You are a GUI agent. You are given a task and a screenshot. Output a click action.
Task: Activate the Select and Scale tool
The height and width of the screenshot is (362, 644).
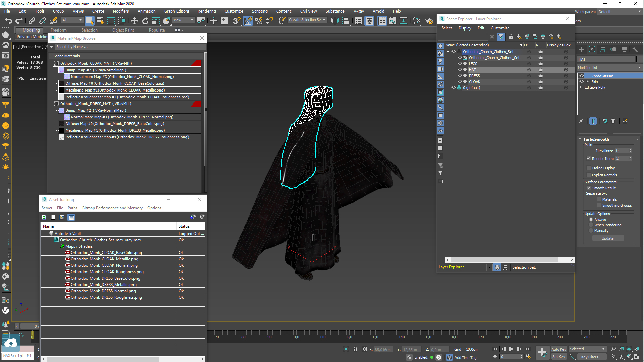click(x=156, y=21)
